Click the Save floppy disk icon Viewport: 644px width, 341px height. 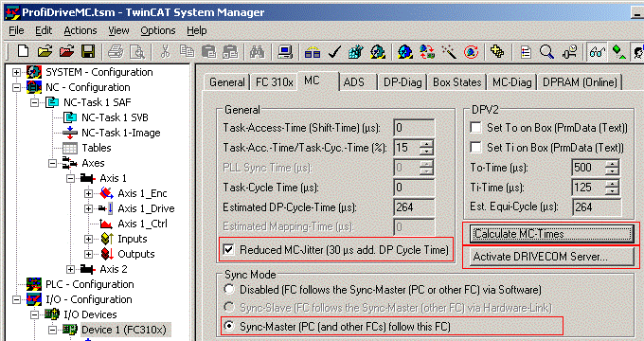click(x=88, y=52)
